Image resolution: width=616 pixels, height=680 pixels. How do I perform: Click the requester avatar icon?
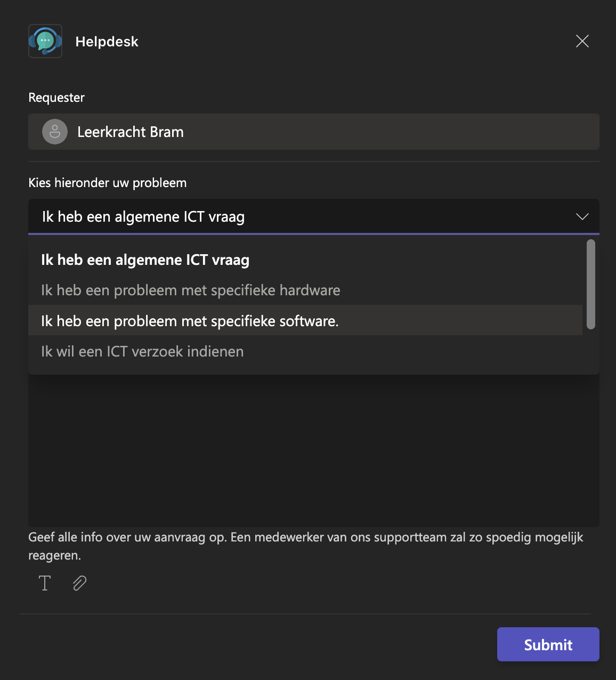55,132
